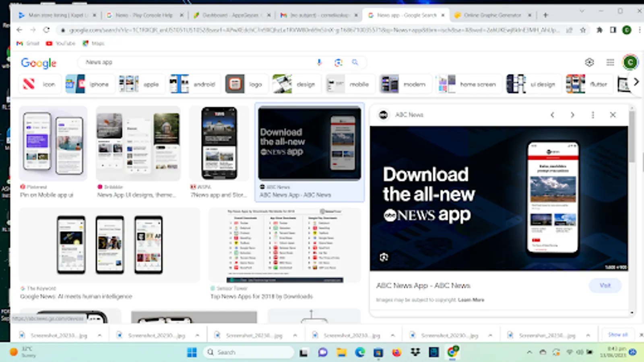Open three-dot menu in preview panel
The width and height of the screenshot is (644, 362).
click(592, 115)
